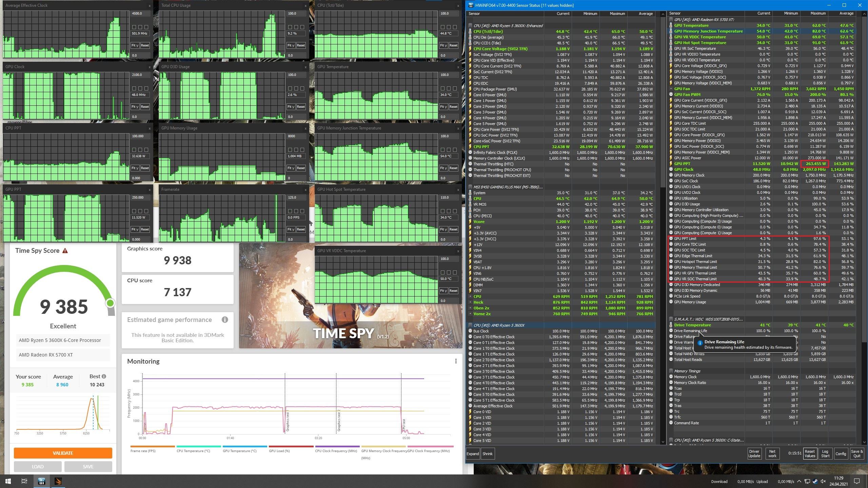Open Task View on the taskbar
Screen dimensions: 868x488
pos(24,481)
